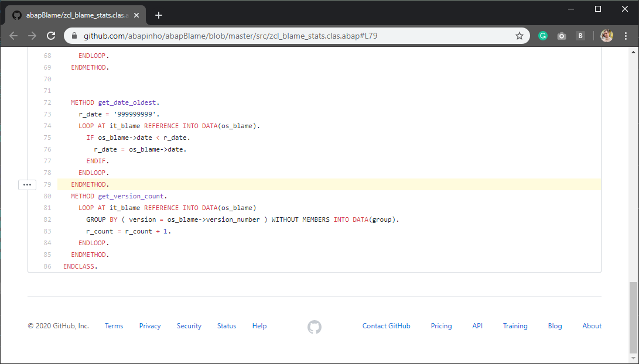Viewport: 639px width, 364px height.
Task: Click the GitHub Octocat logo in the footer
Action: tap(315, 327)
